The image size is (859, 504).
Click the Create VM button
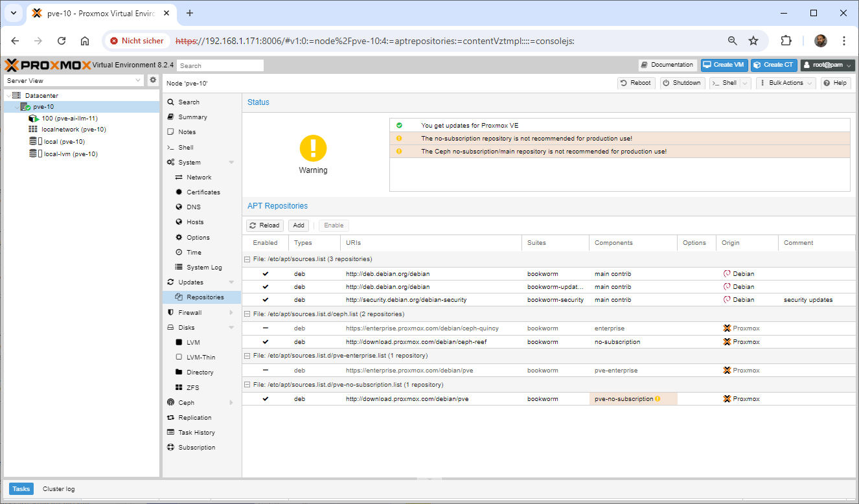tap(724, 65)
